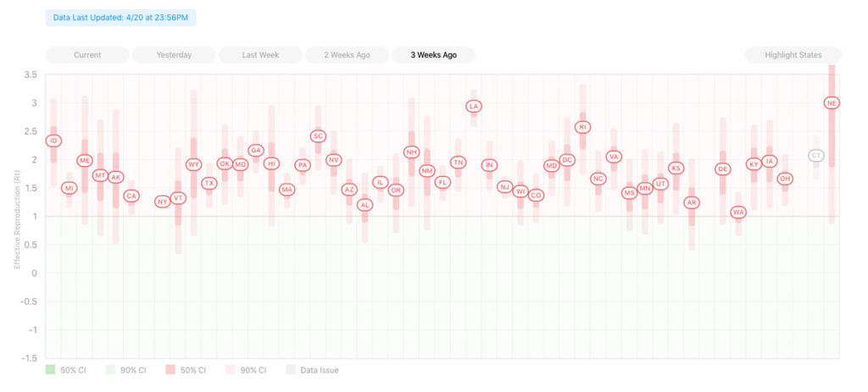Viewport: 868px width, 392px height.
Task: Select the SC state marker
Action: (318, 136)
